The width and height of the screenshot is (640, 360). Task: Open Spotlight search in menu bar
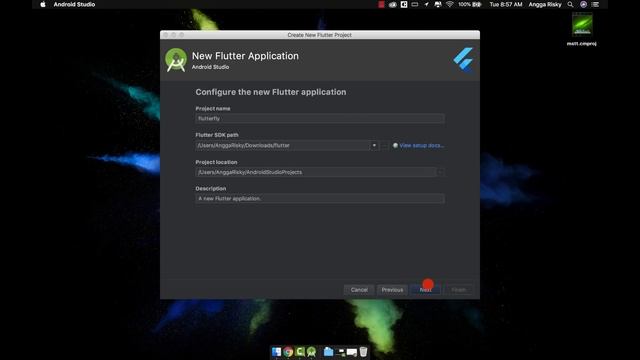[570, 4]
